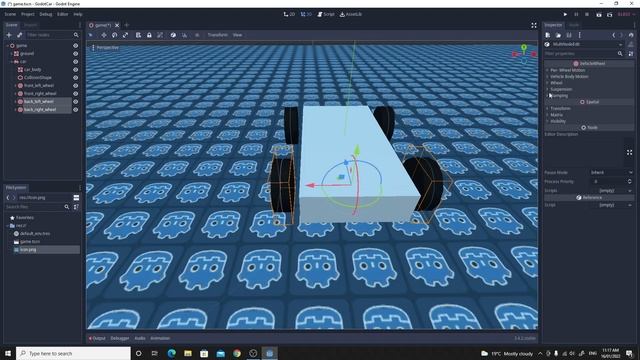640x360 pixels.
Task: Open the Editor menu
Action: [x=62, y=14]
